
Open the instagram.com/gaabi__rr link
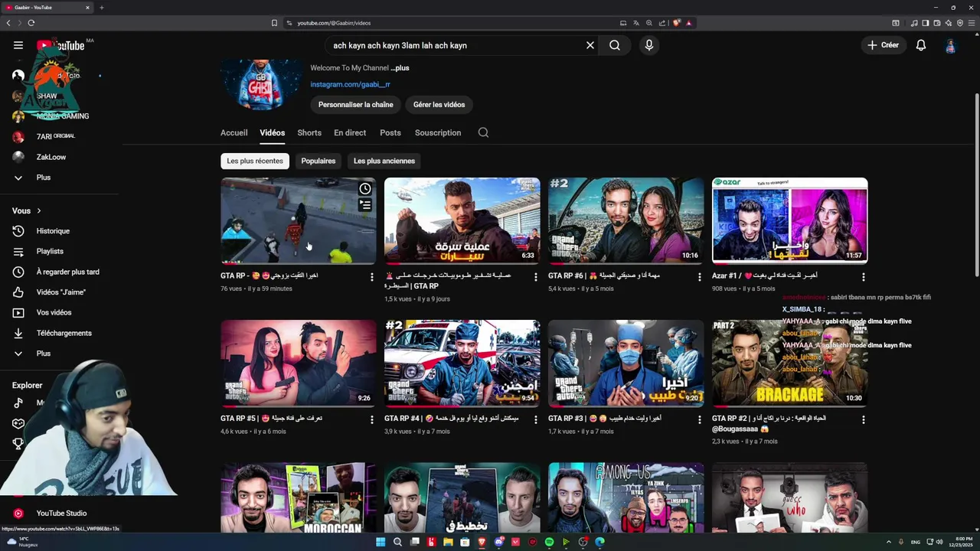pos(350,85)
